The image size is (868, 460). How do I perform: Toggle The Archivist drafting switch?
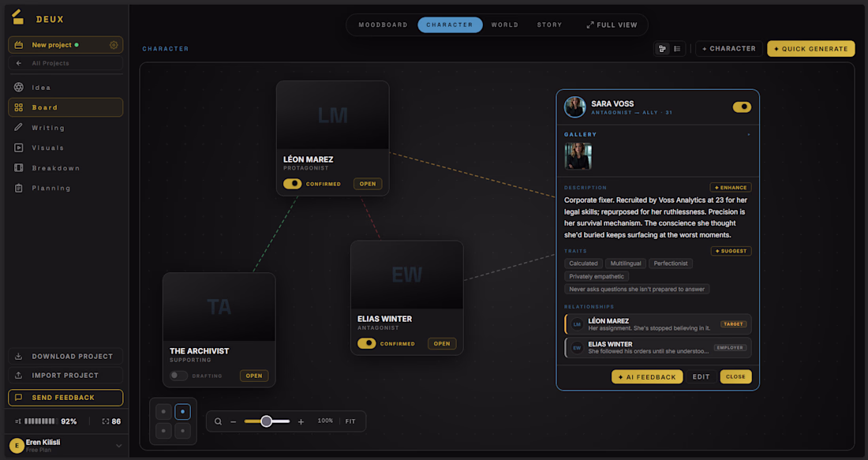178,376
